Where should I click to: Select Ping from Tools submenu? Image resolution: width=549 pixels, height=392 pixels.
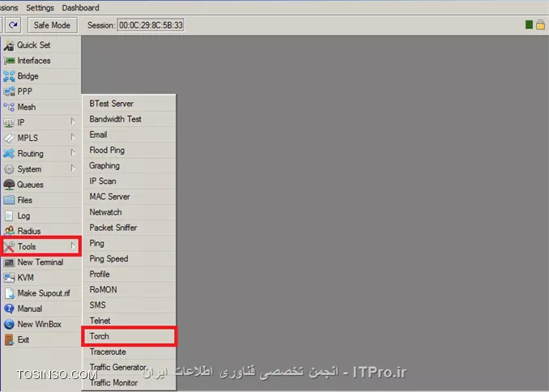[x=130, y=243]
